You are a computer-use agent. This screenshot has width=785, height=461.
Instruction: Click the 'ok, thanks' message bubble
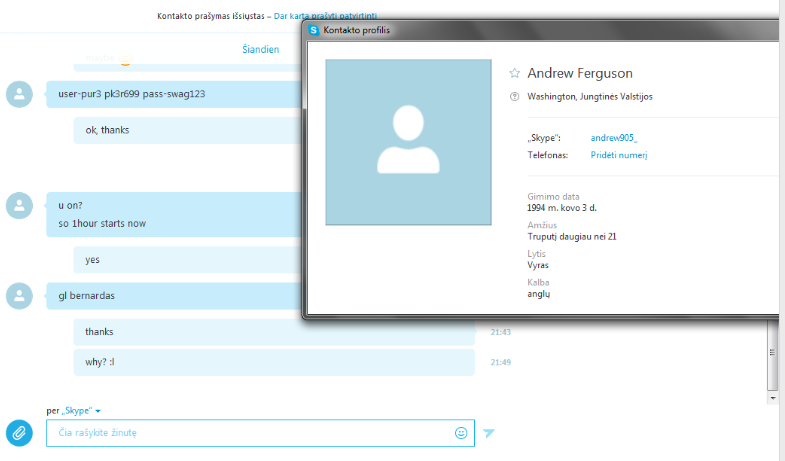(x=188, y=130)
